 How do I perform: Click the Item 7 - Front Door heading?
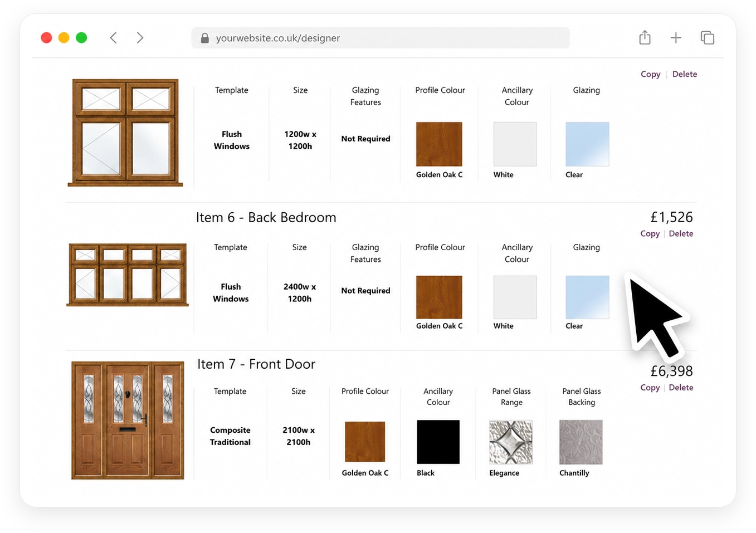(x=256, y=364)
